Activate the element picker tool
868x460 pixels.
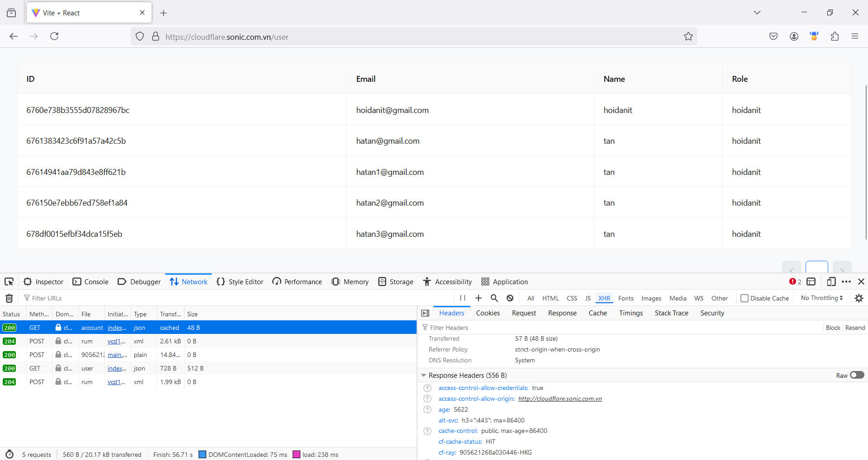pyautogui.click(x=9, y=282)
